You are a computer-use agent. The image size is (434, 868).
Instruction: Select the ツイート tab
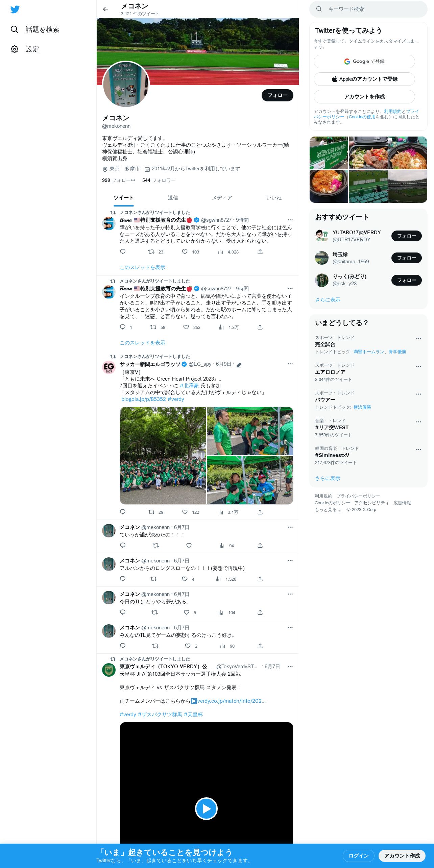tap(123, 198)
